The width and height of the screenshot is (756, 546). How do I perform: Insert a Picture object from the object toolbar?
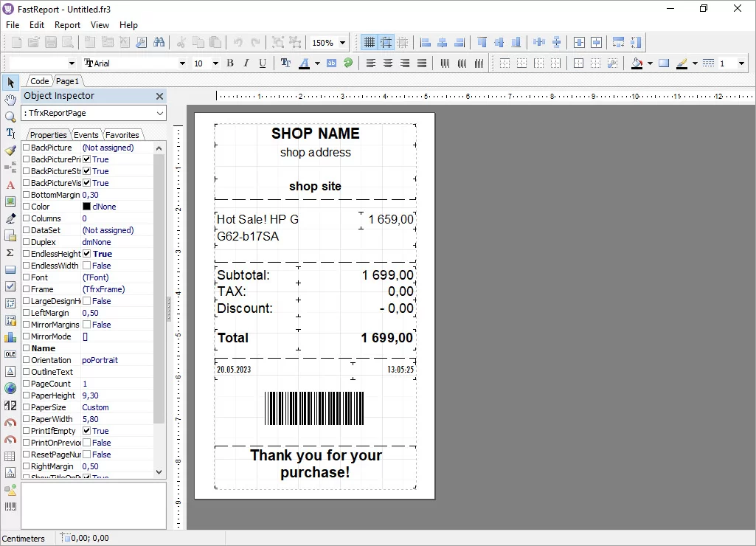pyautogui.click(x=10, y=202)
